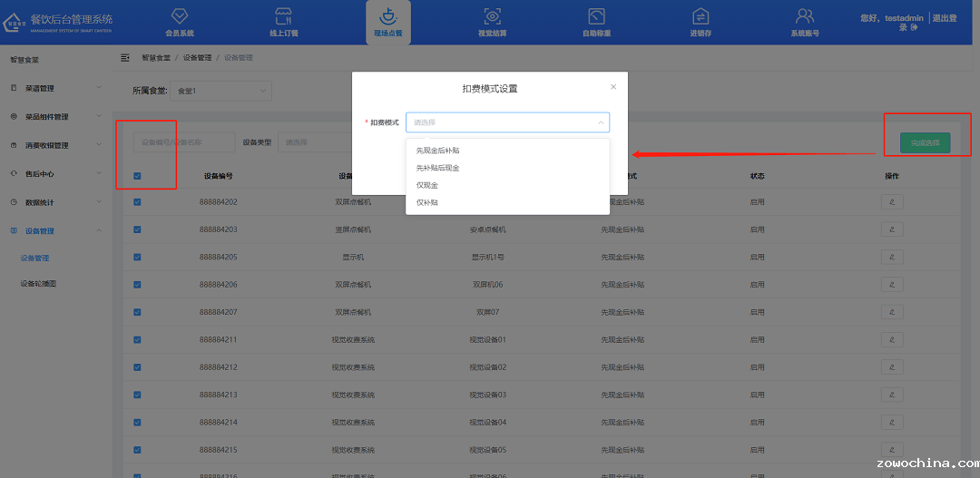Open 系统账号 users icon
The image size is (980, 478).
click(804, 16)
